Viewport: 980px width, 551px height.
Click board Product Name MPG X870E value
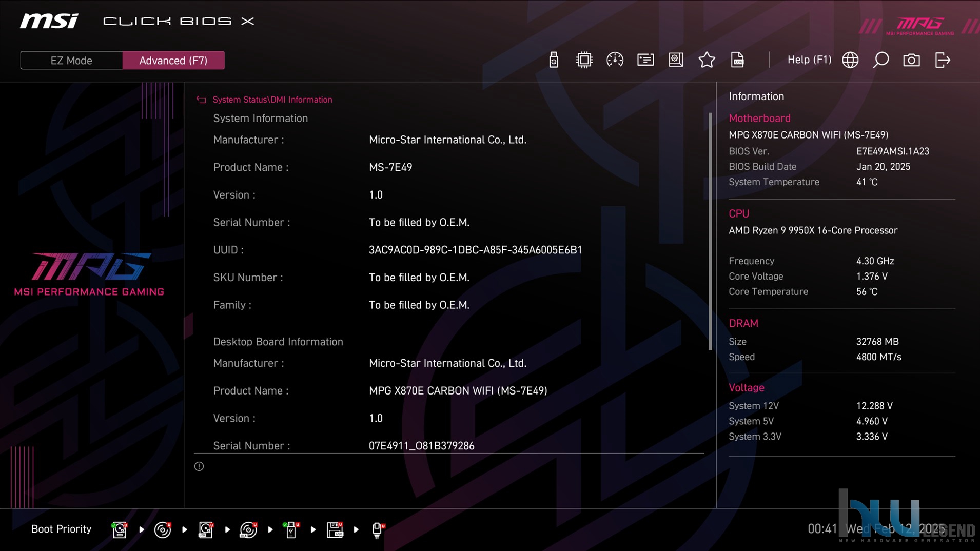[458, 391]
